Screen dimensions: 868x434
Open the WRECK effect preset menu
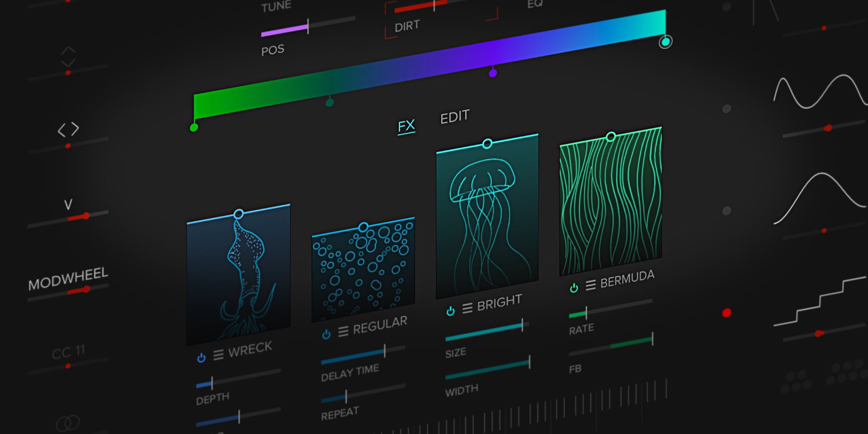pos(218,355)
